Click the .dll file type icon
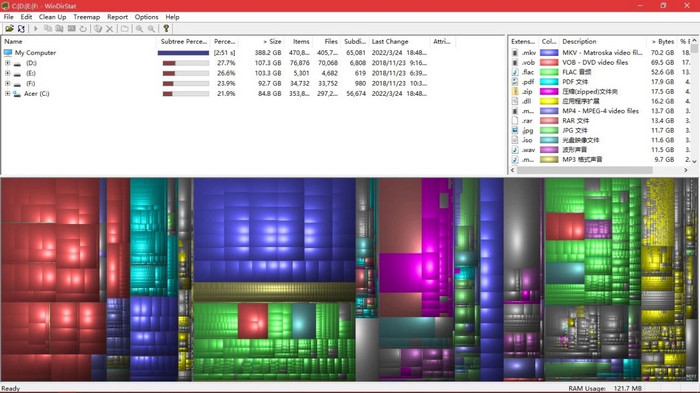This screenshot has width=700, height=393. [515, 101]
